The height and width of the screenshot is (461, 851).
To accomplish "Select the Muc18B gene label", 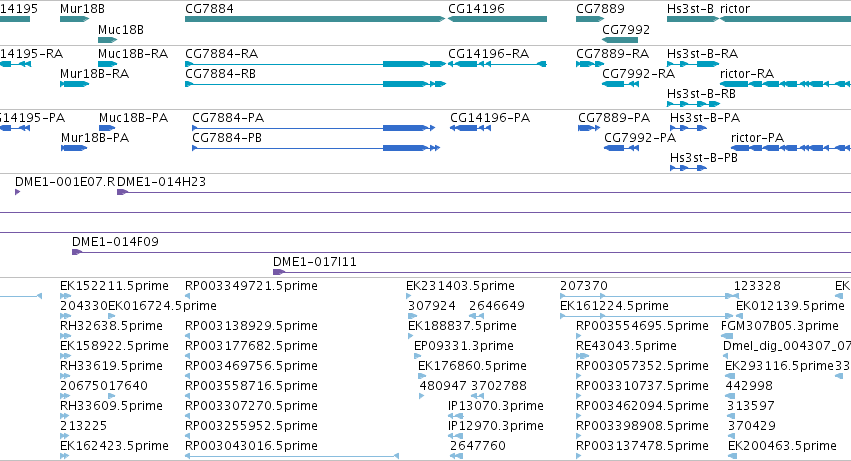I will coord(121,30).
